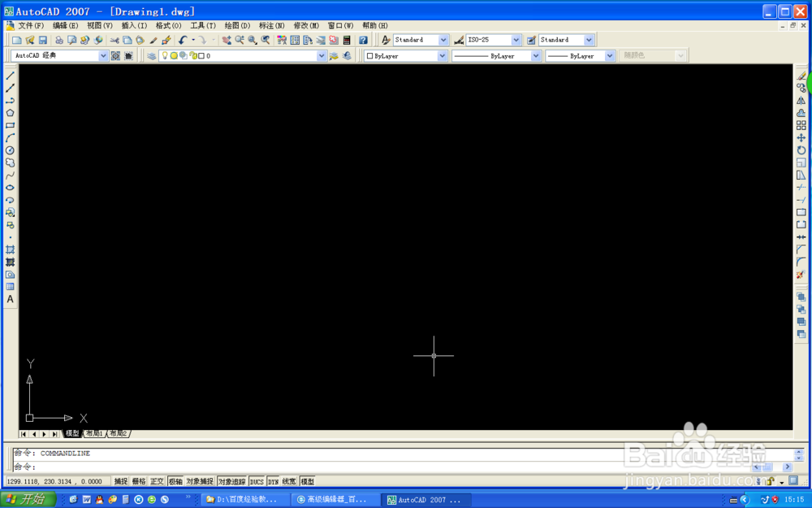Open the ByLayer linetype dropdown
The width and height of the screenshot is (812, 508).
point(536,56)
